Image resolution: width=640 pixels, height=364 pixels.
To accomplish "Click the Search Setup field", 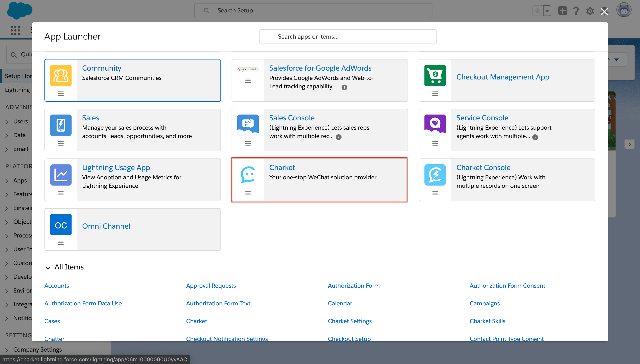I will pyautogui.click(x=313, y=10).
